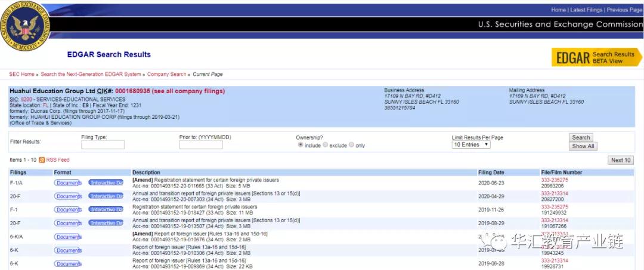The width and height of the screenshot is (644, 270).
Task: Click the FL state location link
Action: coord(45,105)
